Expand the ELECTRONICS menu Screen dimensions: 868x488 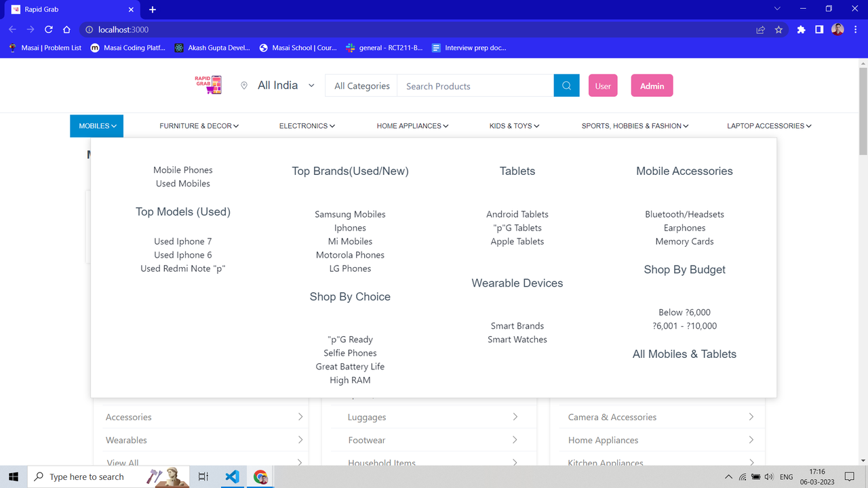point(307,126)
